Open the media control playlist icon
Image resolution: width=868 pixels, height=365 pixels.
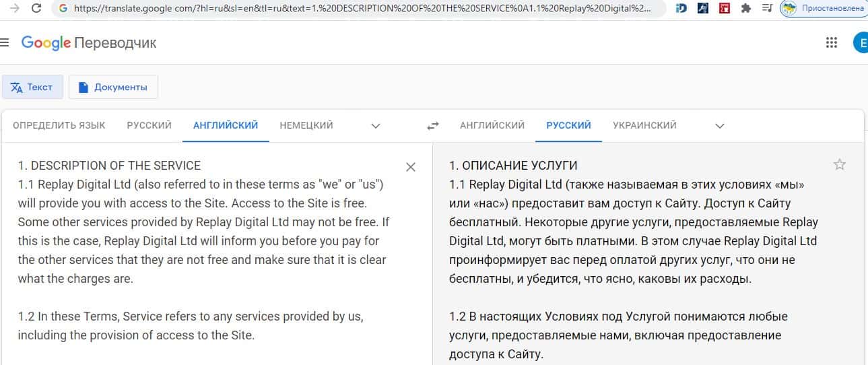tap(767, 9)
